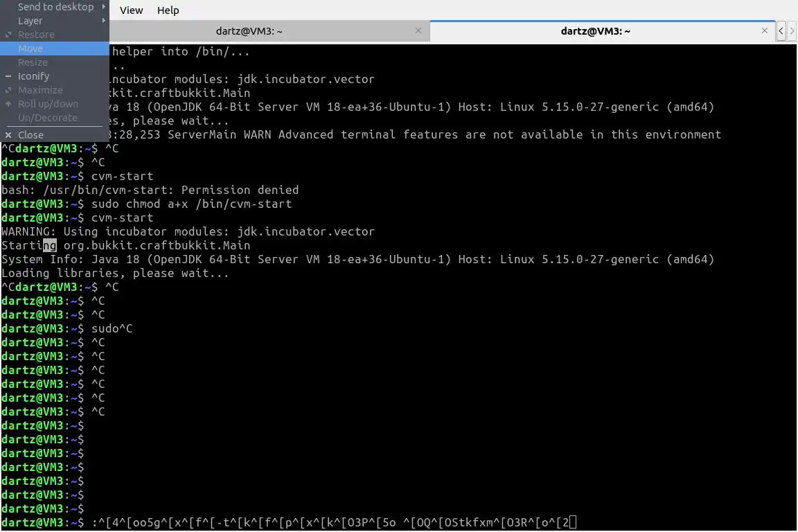Click the Maximize icon in the window menu
Screen dimensions: 798x532
[8, 90]
